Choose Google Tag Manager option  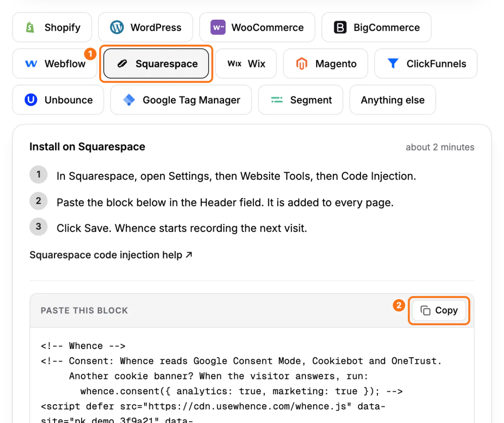(181, 100)
